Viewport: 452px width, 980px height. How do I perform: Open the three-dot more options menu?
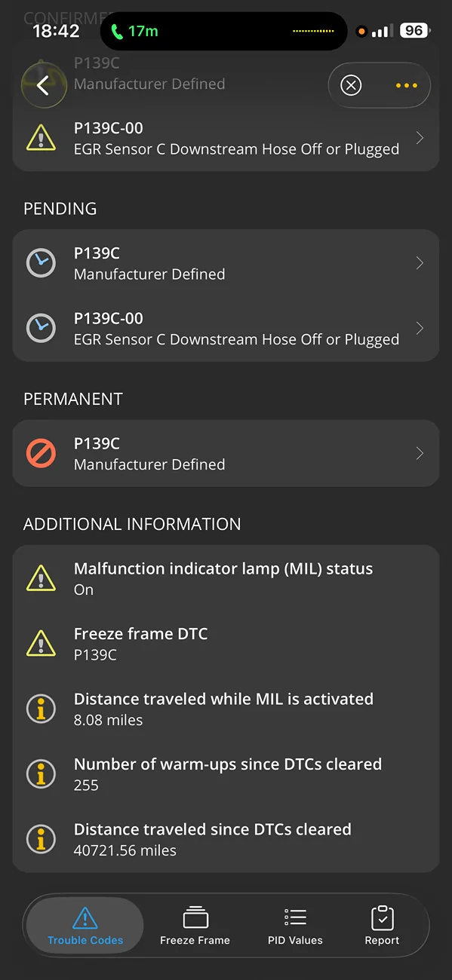(406, 85)
